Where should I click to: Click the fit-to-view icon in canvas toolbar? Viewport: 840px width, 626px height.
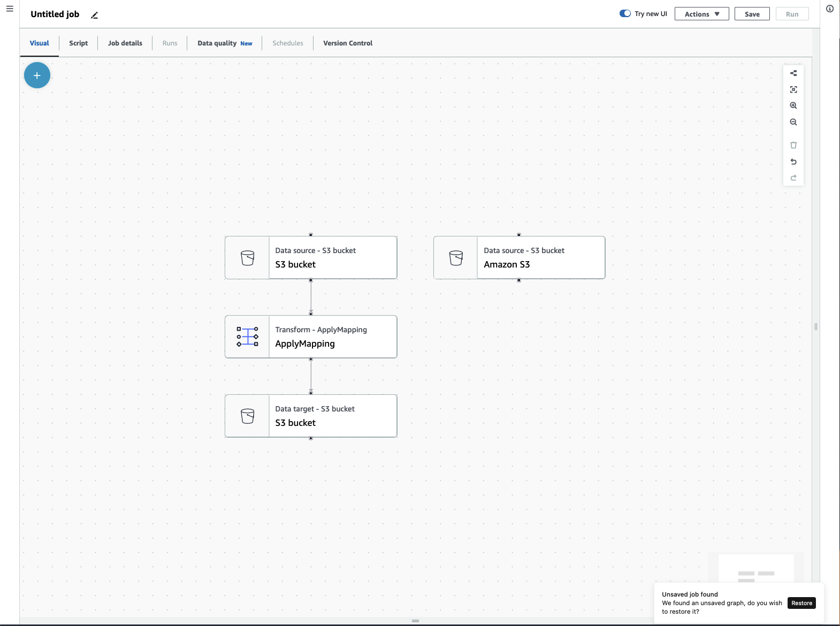click(x=793, y=89)
